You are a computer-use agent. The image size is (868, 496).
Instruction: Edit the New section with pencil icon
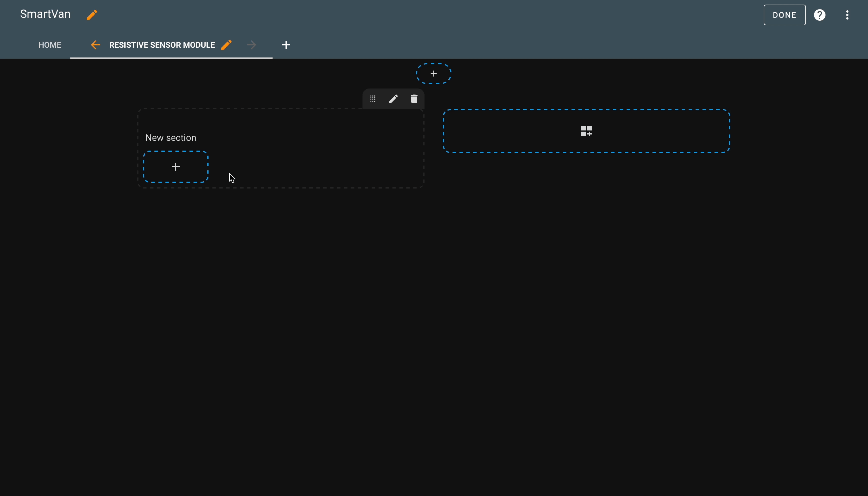(x=393, y=99)
